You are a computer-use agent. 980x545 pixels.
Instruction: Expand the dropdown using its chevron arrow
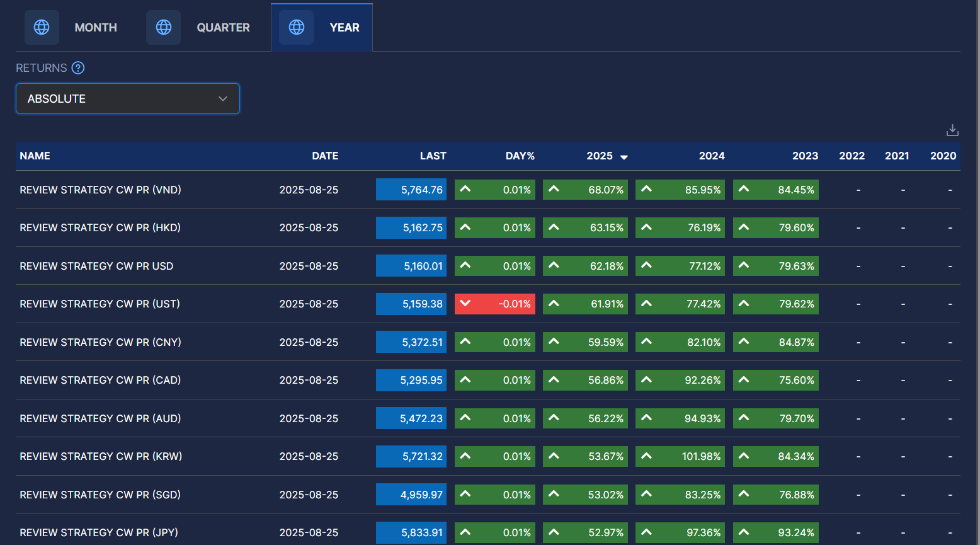[222, 99]
